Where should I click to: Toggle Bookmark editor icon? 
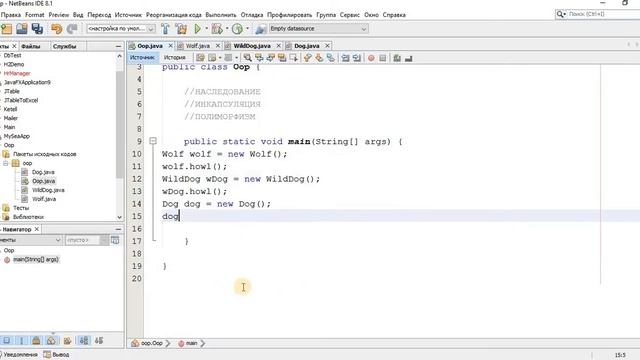tap(331, 58)
